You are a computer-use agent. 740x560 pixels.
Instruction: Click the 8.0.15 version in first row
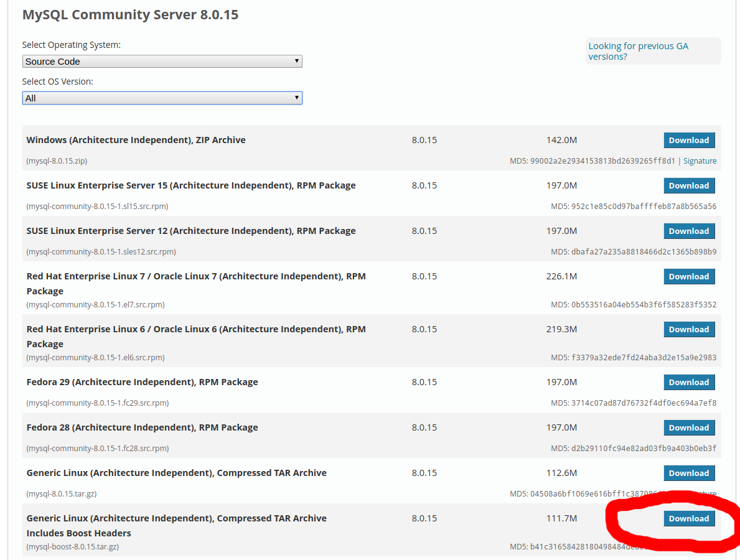point(424,140)
